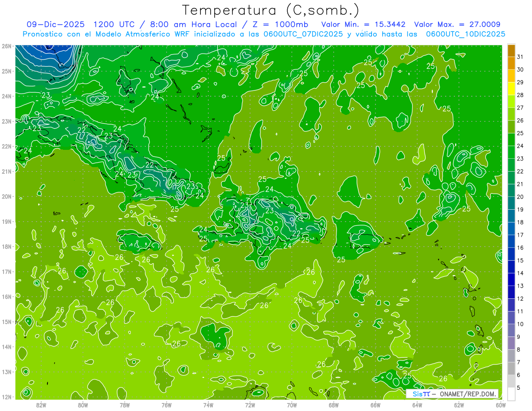Click the legend value '30'

coord(520,70)
